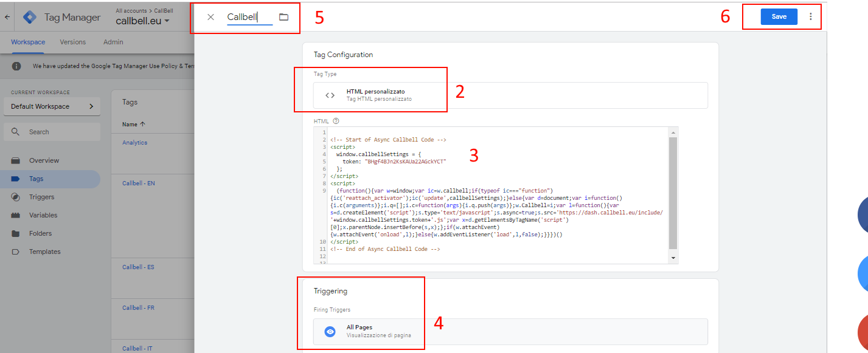Click the folder icon beside tag name
Viewport: 868px width, 353px height.
pos(283,17)
